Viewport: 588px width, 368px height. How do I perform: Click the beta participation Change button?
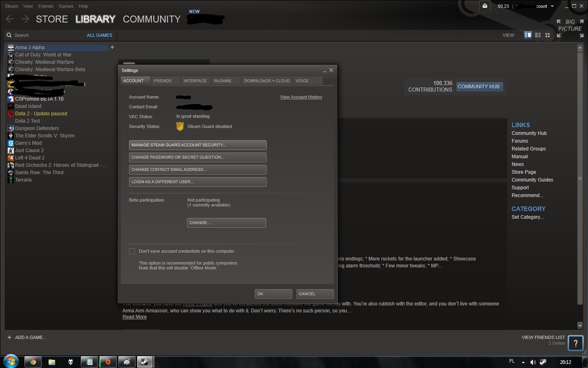[x=227, y=223]
